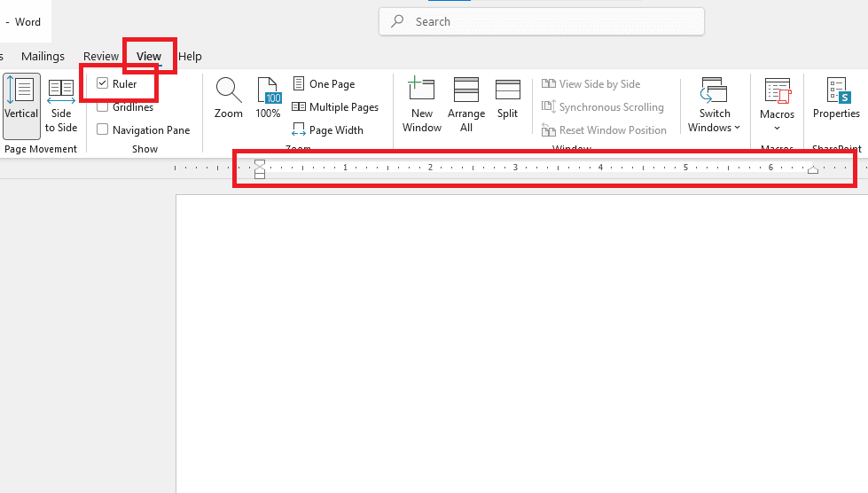Screen dimensions: 868x493
Task: Open the Zoom dialog magnifier
Action: coord(229,98)
